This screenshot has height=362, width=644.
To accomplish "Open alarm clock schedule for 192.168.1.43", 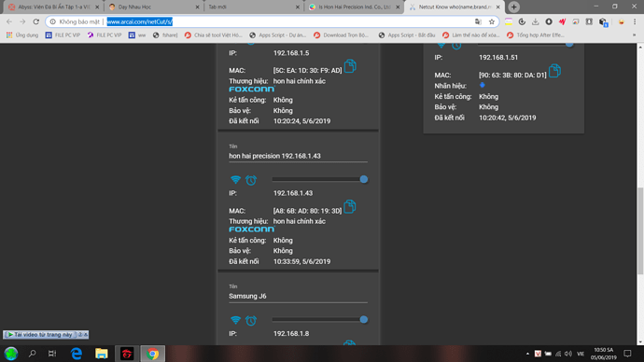I will click(251, 180).
